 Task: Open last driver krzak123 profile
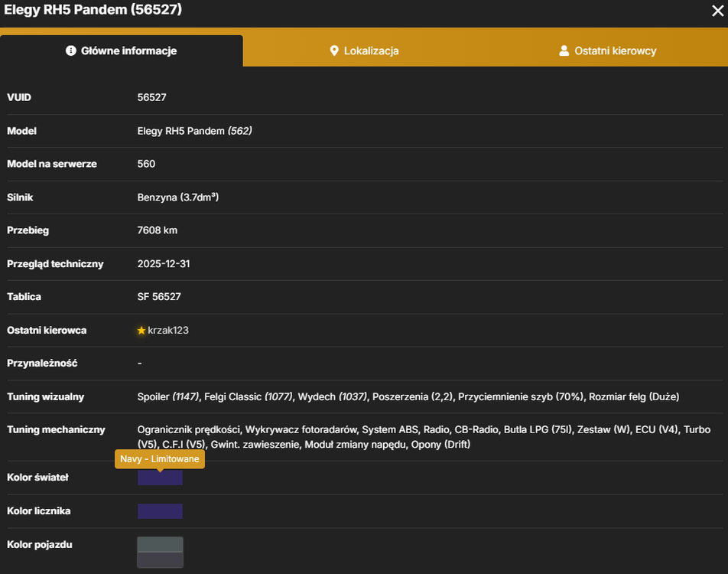tap(168, 331)
